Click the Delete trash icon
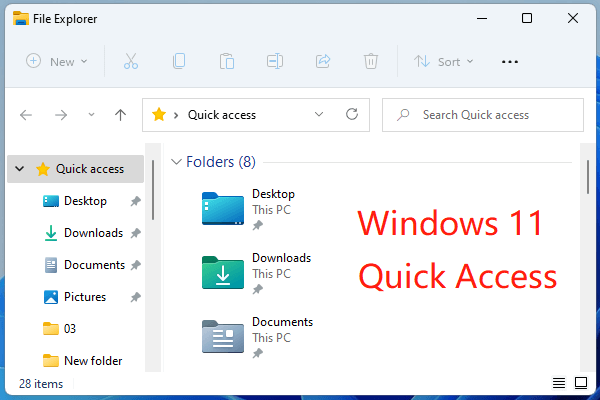 tap(370, 61)
